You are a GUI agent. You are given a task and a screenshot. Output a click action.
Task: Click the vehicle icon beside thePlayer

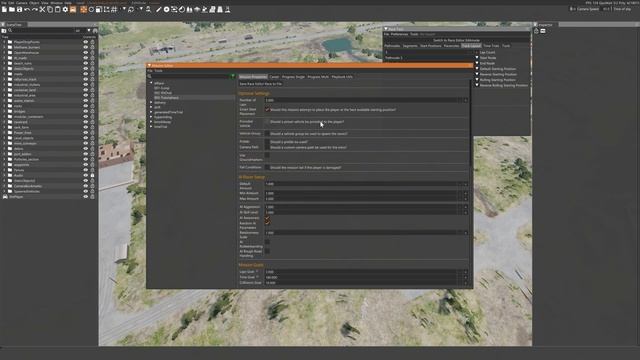pos(5,196)
